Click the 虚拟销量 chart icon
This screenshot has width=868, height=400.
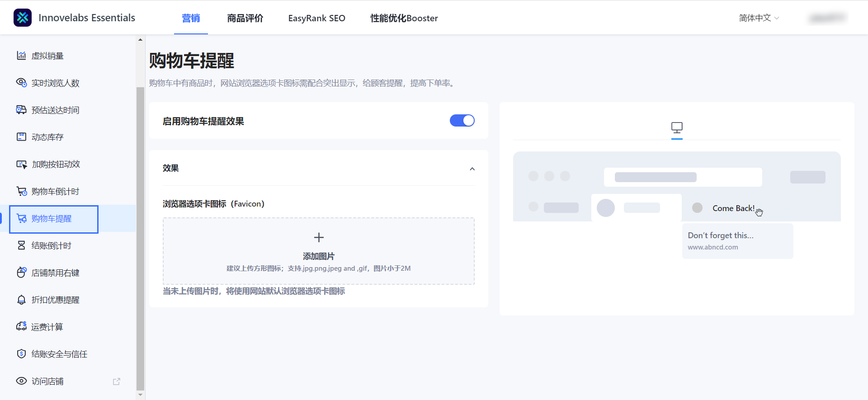pos(21,56)
